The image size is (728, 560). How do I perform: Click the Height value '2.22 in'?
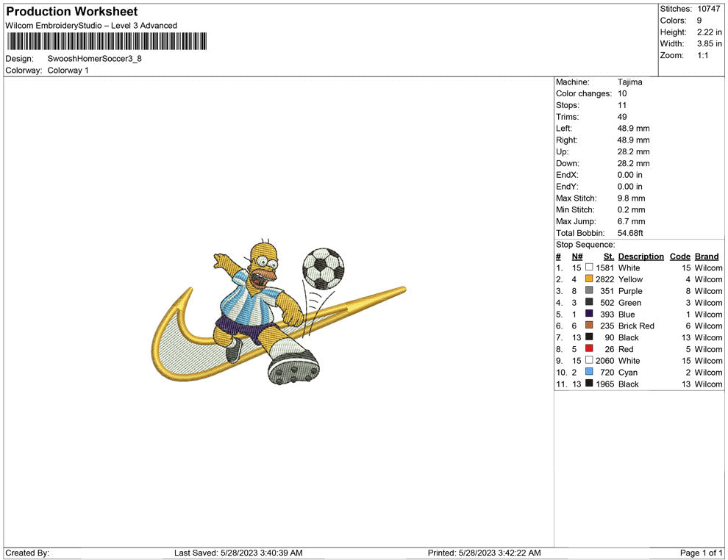[x=710, y=32]
